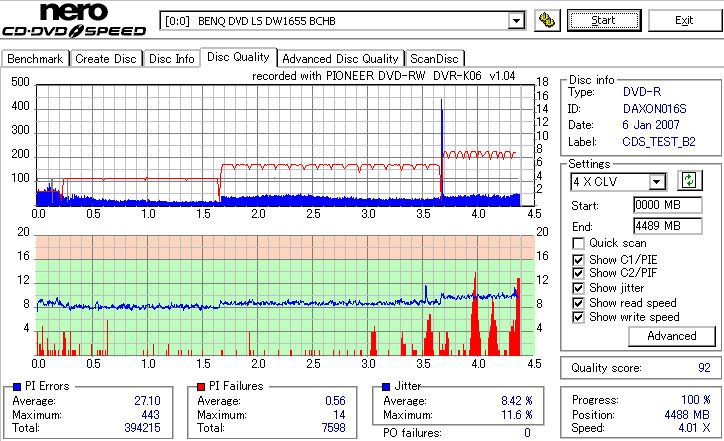
Task: Select the Disc Quality tab
Action: point(238,57)
